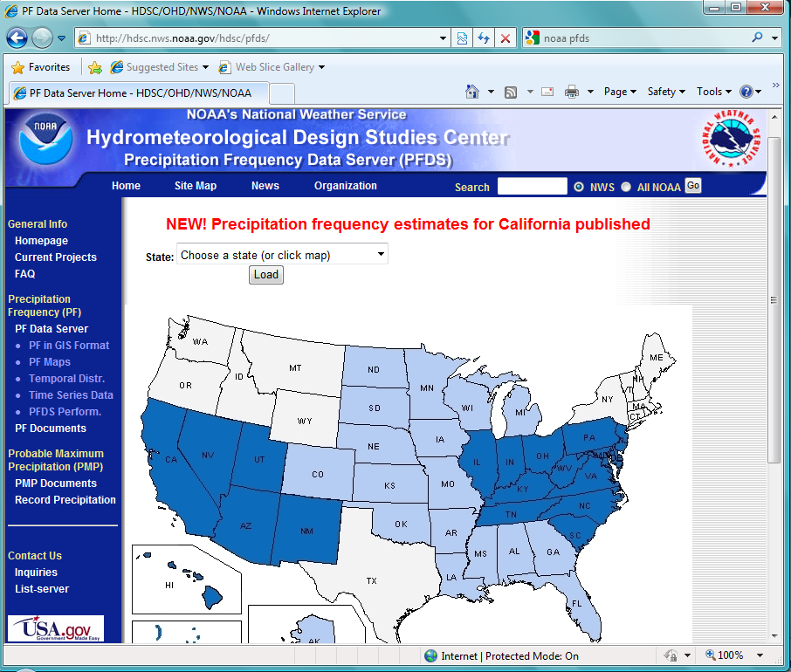Click the Favorites button label
The height and width of the screenshot is (672, 791).
(x=50, y=67)
